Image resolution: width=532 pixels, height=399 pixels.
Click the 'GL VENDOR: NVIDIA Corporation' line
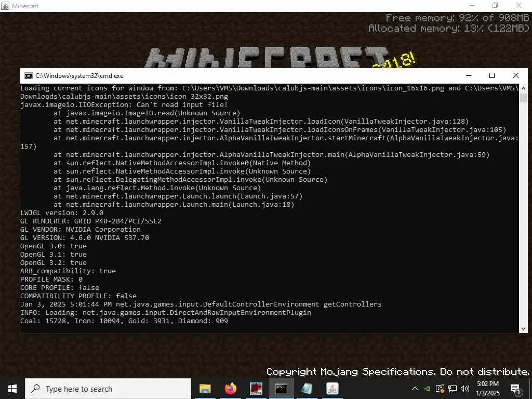(x=81, y=229)
